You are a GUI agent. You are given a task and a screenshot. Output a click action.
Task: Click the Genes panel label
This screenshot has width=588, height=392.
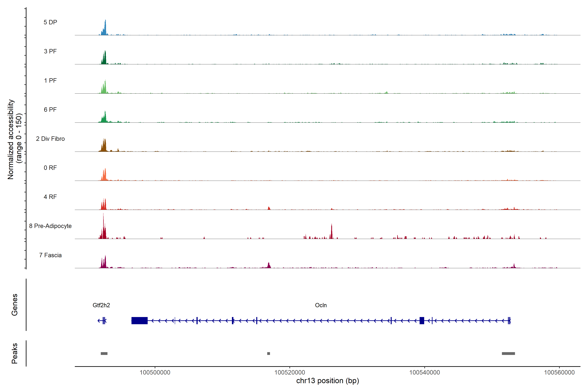click(15, 305)
